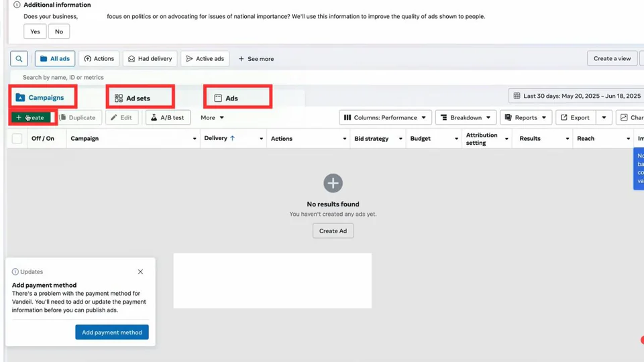Open the Actions filter
Viewport: 644px width, 362px height.
coord(99,59)
